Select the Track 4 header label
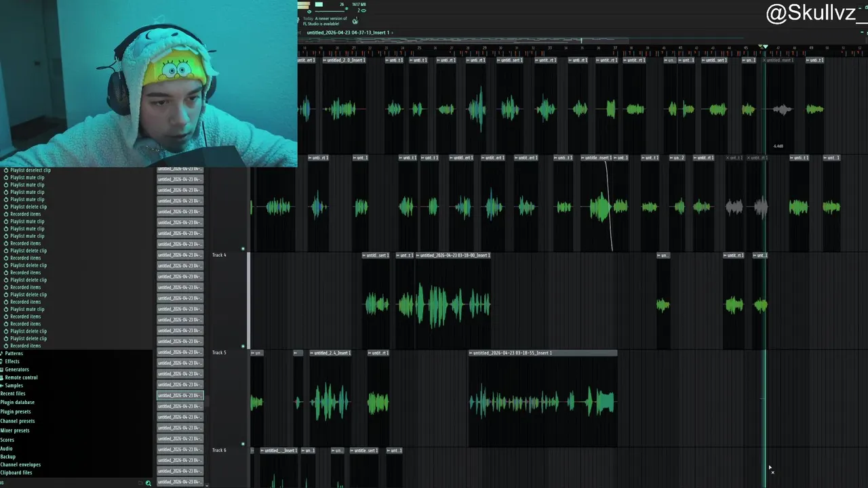This screenshot has height=488, width=868. point(219,255)
